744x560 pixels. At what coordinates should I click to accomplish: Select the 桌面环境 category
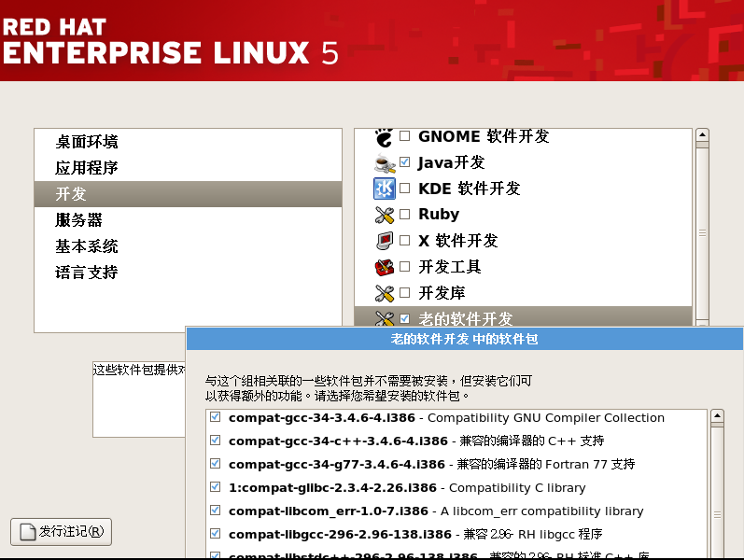point(188,142)
